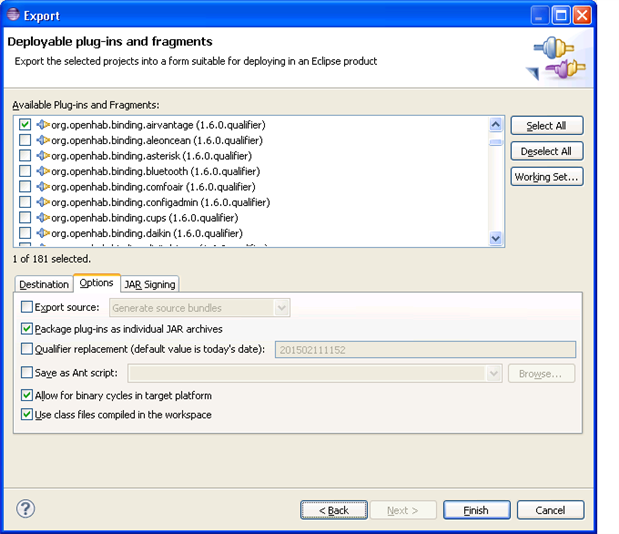Switch to the Destination tab
Image resolution: width=619 pixels, height=534 pixels.
[44, 284]
